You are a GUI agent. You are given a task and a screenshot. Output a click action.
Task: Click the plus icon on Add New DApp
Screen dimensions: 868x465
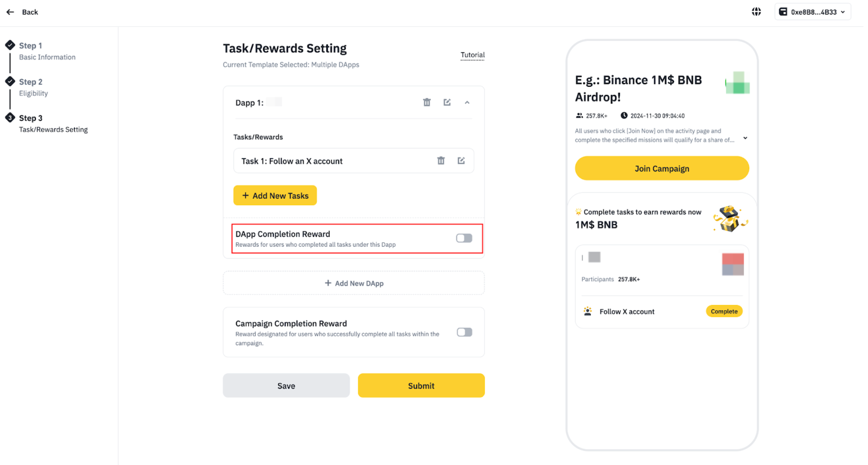[x=329, y=283]
